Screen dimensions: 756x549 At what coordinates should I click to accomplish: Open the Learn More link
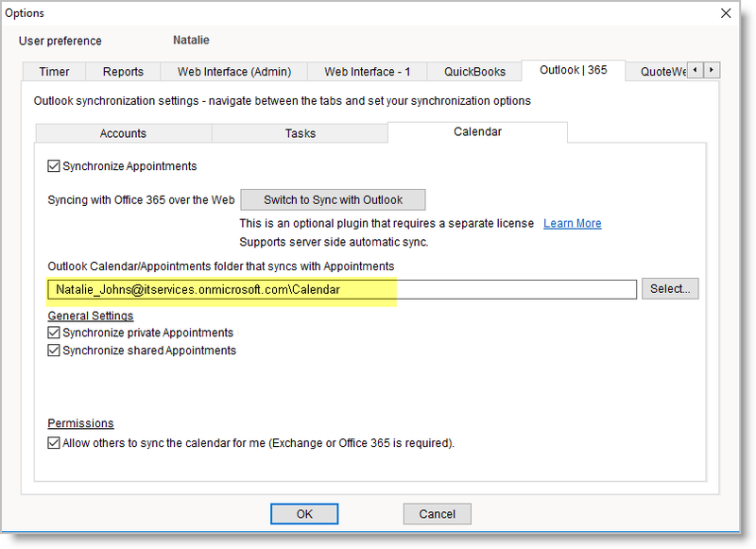coord(572,223)
